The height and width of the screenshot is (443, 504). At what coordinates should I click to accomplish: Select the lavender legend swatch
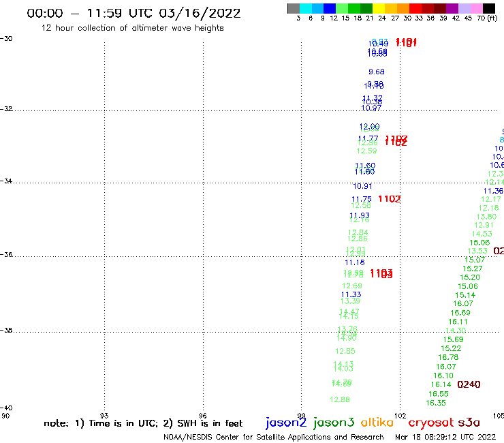tap(464, 8)
